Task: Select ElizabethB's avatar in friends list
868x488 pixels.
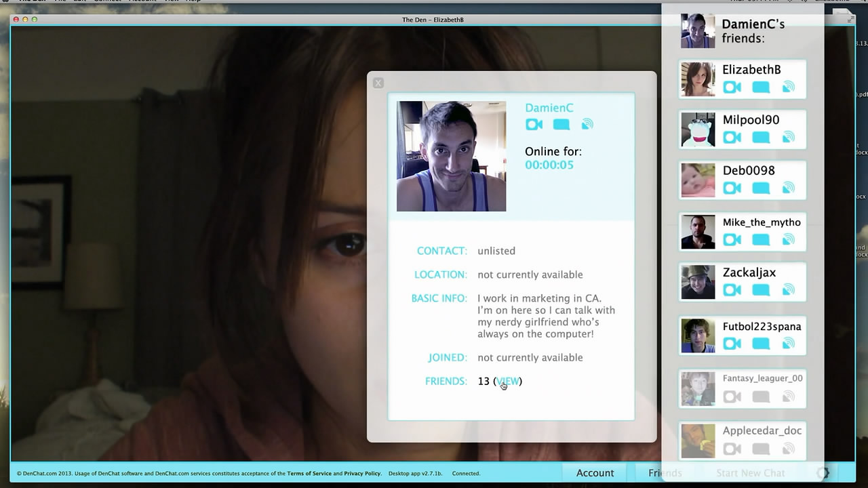Action: click(698, 79)
